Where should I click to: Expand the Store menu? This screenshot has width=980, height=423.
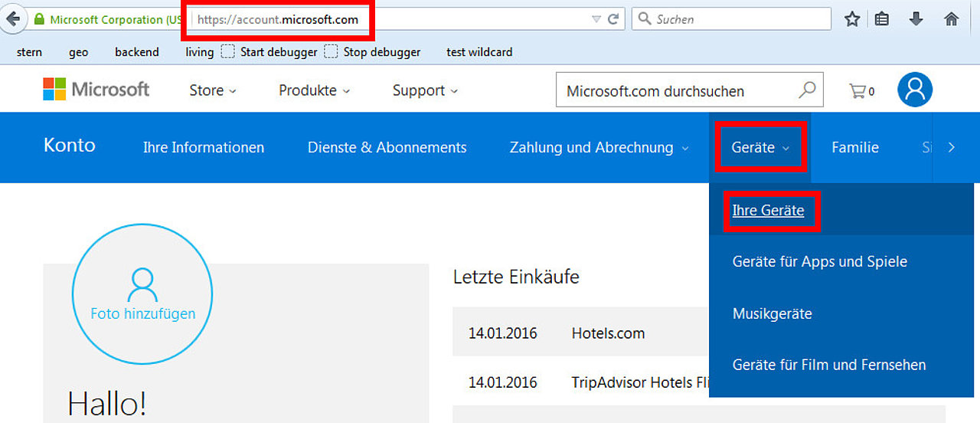(213, 90)
